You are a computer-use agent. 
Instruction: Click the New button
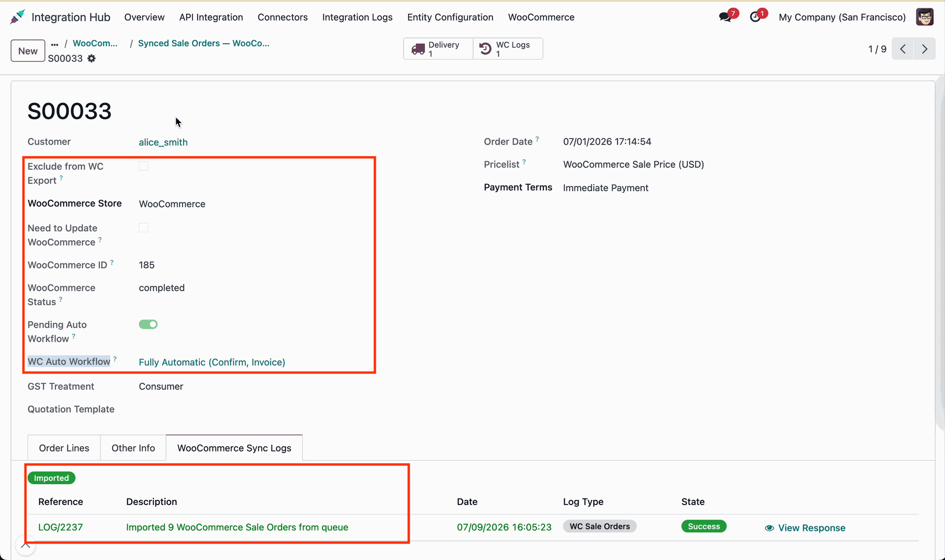click(x=28, y=51)
